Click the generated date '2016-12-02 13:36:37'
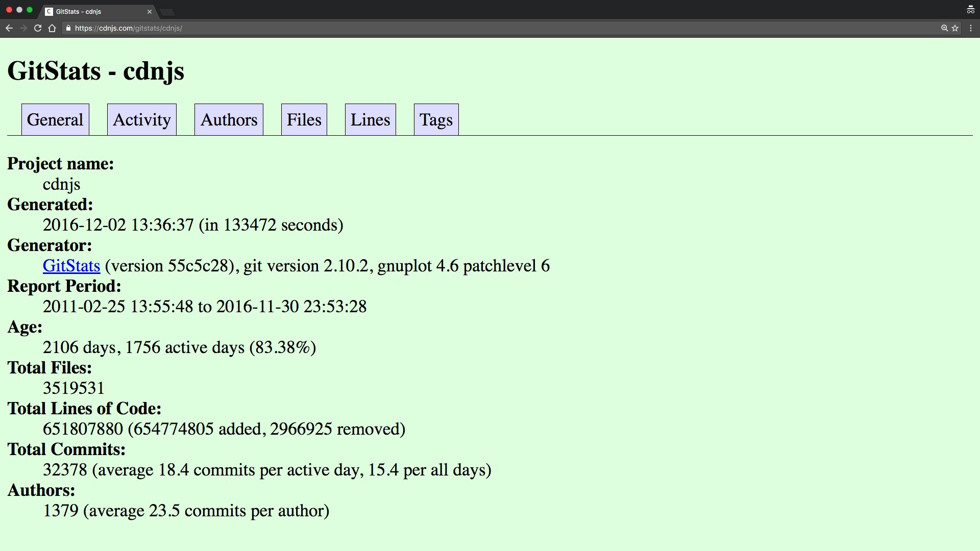 pos(118,225)
